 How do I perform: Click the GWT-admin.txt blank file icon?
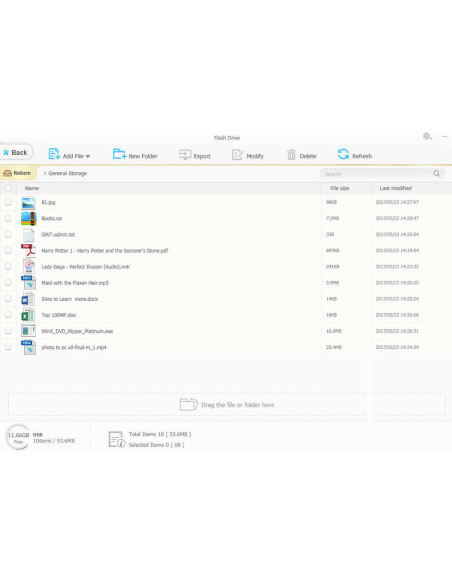pos(28,235)
